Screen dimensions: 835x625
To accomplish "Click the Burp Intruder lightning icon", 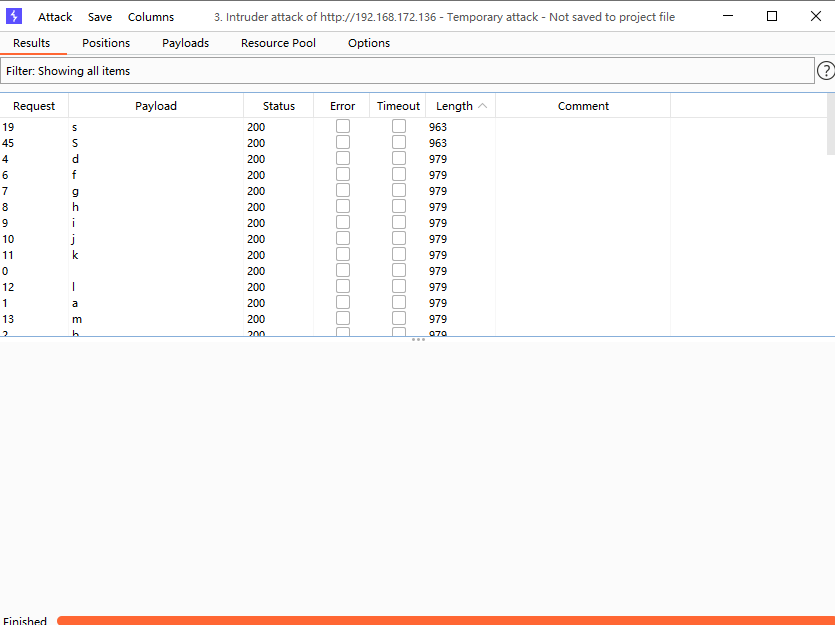I will pos(14,16).
